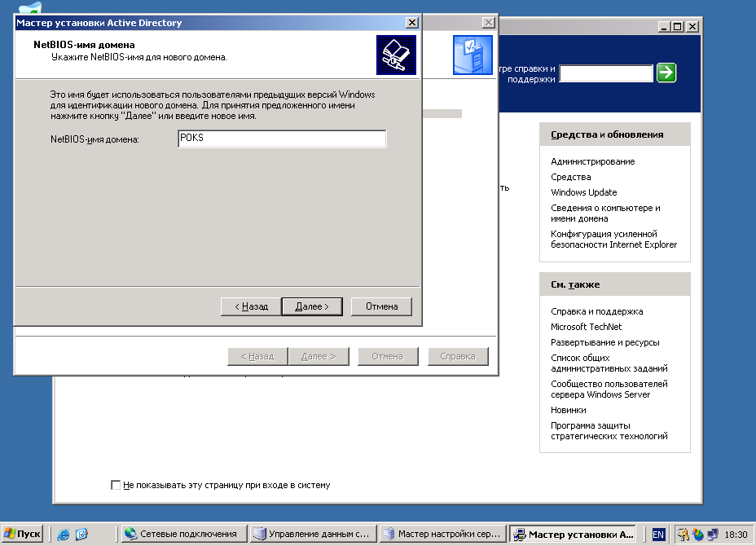756x546 pixels.
Task: Toggle Не показывать эту страницу при входе
Action: coord(115,485)
